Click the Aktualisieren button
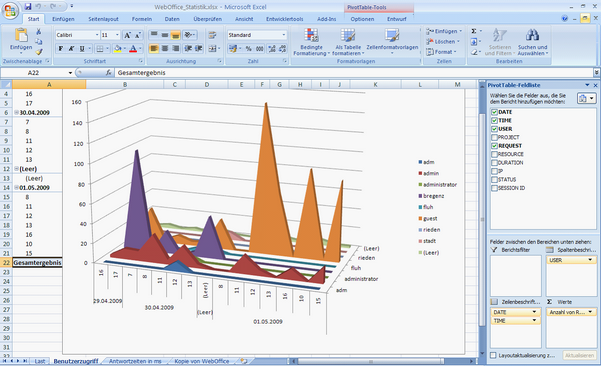 coord(579,355)
